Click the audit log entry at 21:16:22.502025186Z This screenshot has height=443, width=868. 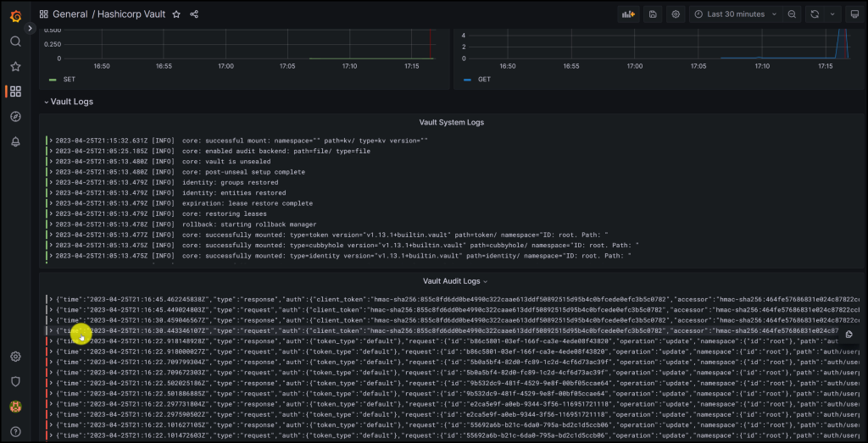point(453,383)
